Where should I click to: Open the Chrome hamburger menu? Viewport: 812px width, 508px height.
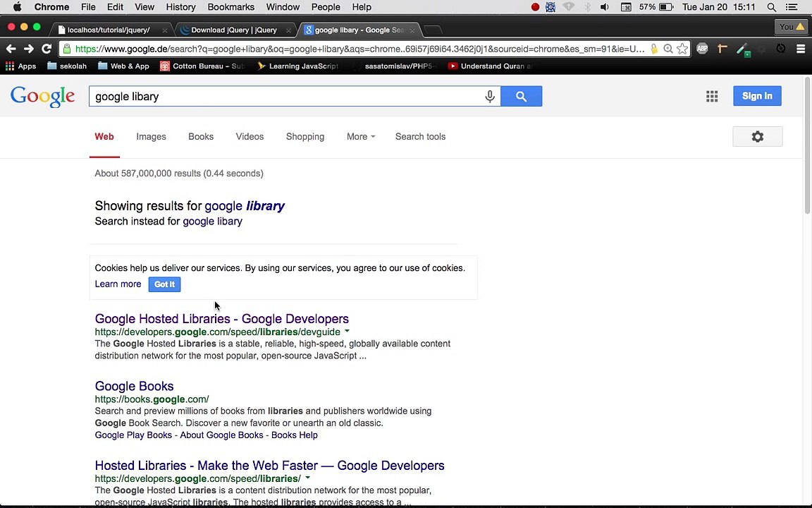pyautogui.click(x=801, y=49)
